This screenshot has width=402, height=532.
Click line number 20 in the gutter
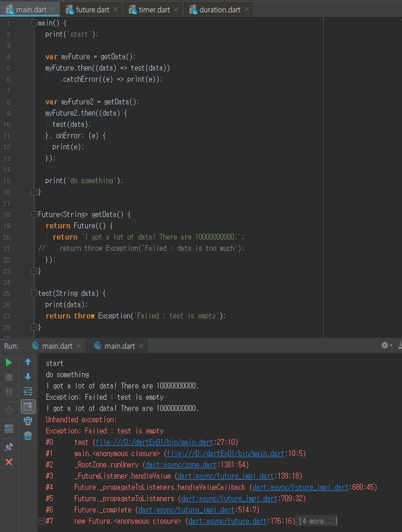point(7,237)
